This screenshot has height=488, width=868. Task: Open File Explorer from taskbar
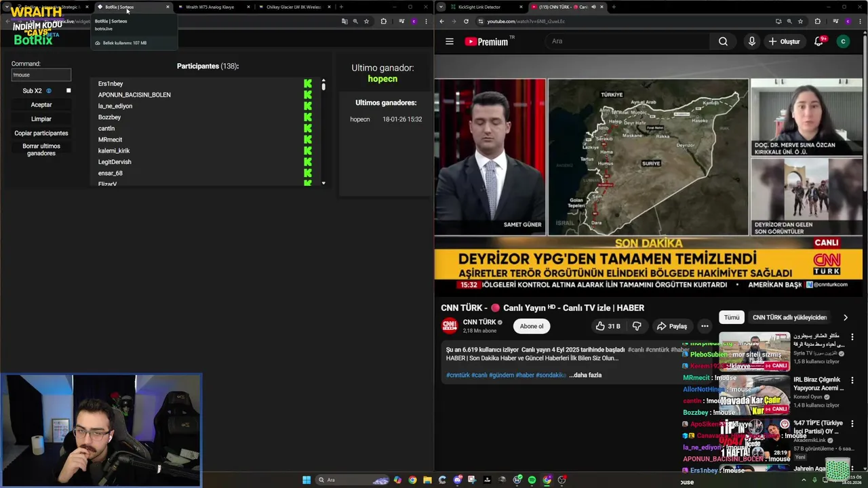click(x=428, y=480)
